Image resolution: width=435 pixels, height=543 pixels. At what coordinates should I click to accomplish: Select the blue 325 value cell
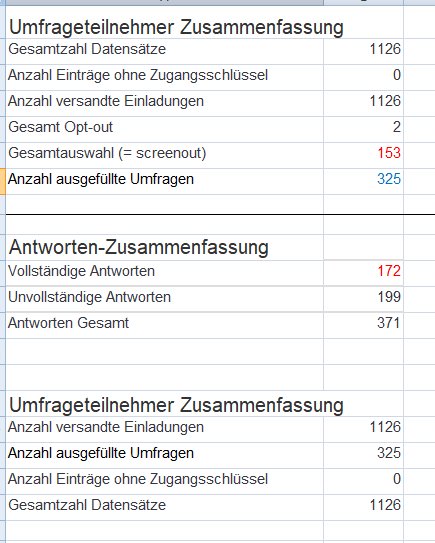[363, 181]
